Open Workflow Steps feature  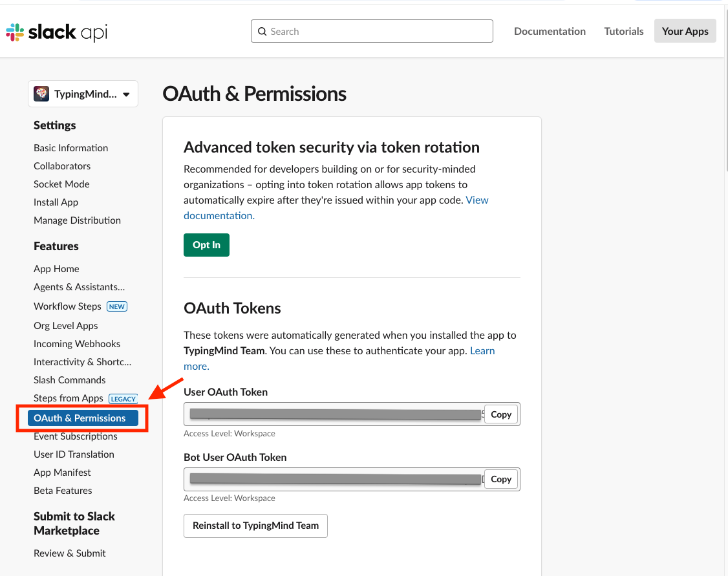click(x=67, y=306)
